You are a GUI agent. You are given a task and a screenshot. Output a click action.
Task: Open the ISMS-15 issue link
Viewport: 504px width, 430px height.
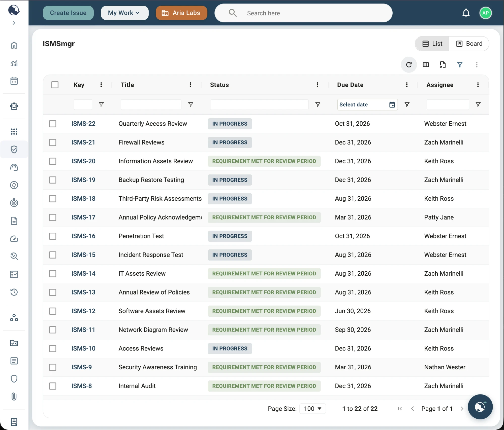(x=83, y=255)
